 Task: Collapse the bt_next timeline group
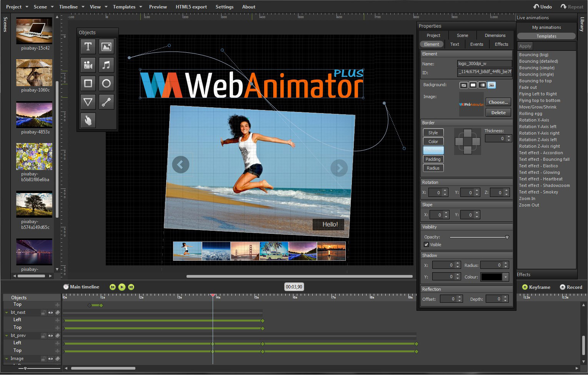(7, 313)
